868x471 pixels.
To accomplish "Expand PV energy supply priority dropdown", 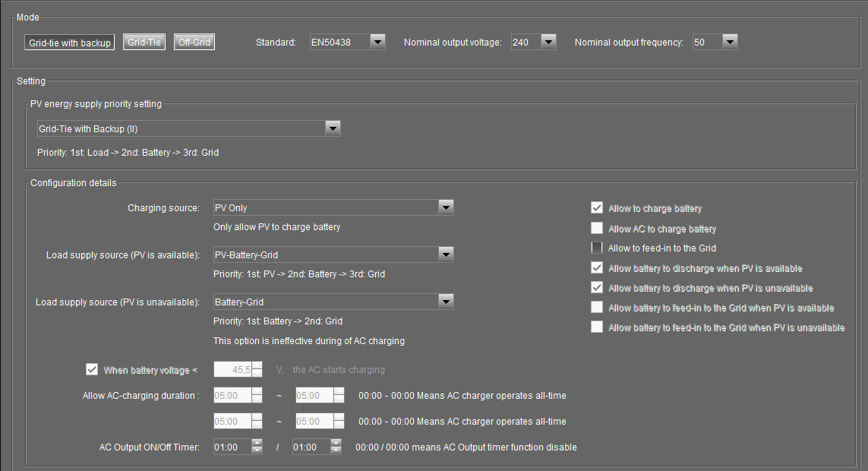I will [333, 128].
